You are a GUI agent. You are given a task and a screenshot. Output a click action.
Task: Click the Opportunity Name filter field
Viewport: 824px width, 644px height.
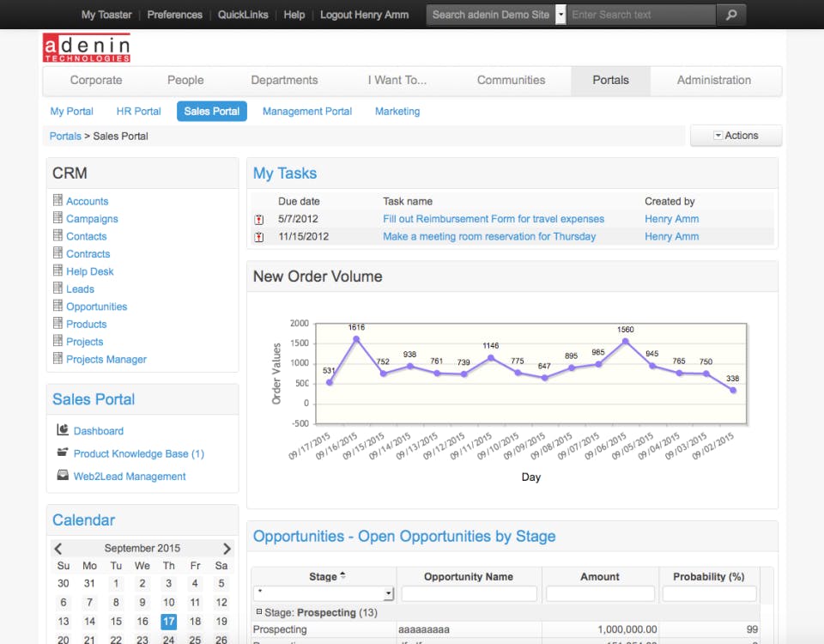[x=469, y=593]
